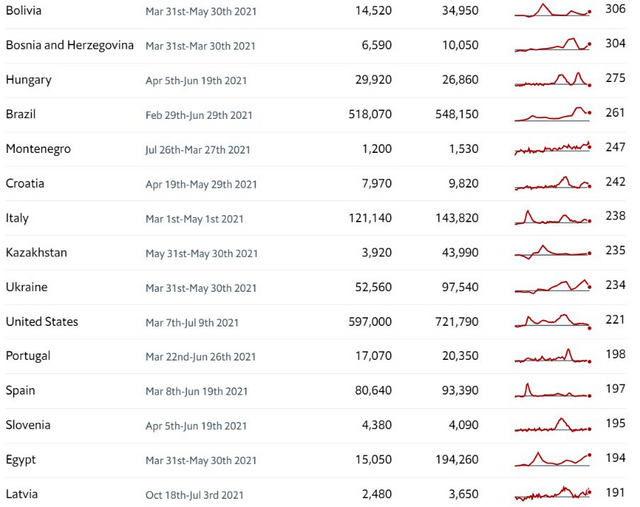The width and height of the screenshot is (640, 507).
Task: View the United States sparkline chart
Action: pos(553,321)
